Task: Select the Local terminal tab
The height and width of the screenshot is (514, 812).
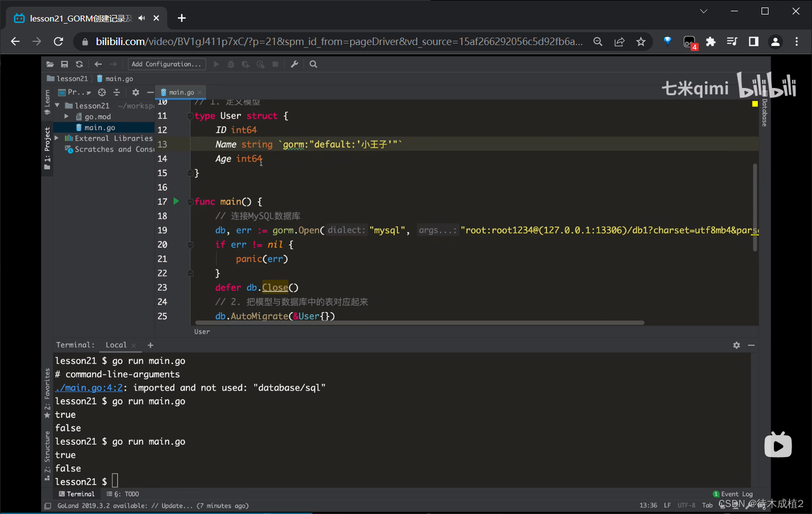Action: (116, 345)
